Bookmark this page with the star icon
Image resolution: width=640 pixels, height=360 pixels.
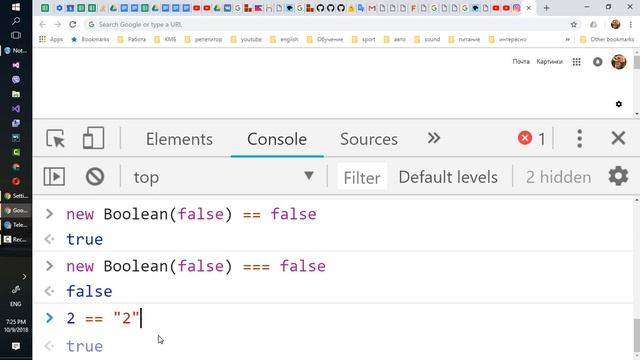pyautogui.click(x=573, y=24)
